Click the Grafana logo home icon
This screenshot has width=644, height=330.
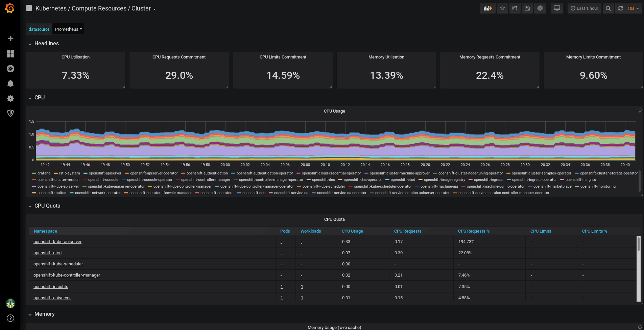point(10,8)
